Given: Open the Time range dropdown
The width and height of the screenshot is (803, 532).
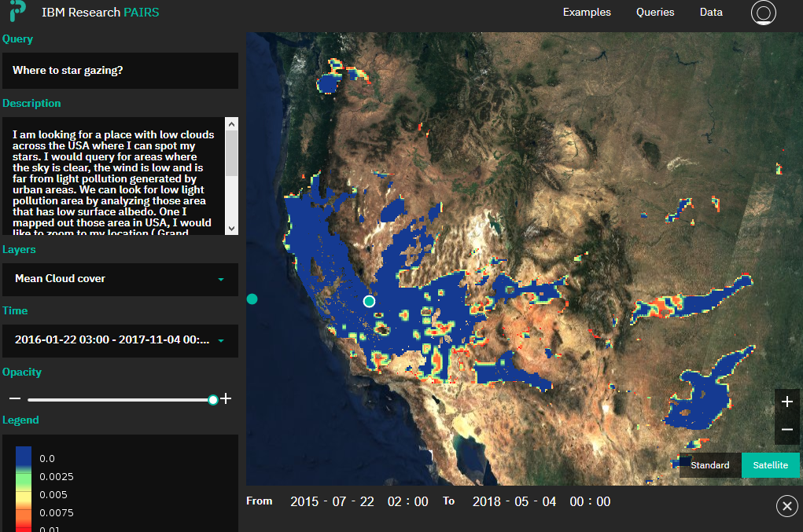Looking at the screenshot, I should pos(120,341).
